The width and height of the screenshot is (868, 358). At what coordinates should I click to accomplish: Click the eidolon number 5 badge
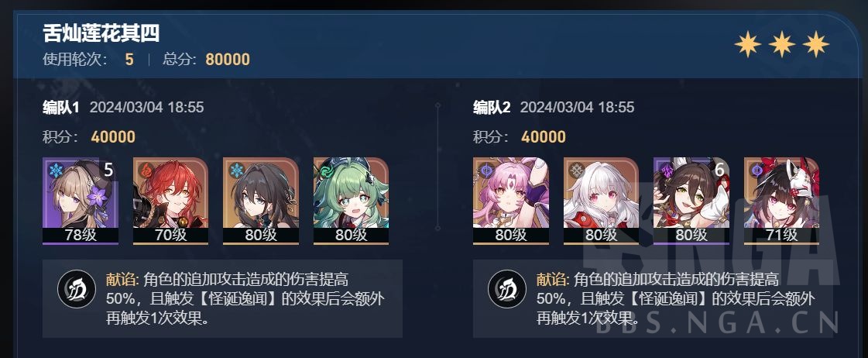point(108,170)
